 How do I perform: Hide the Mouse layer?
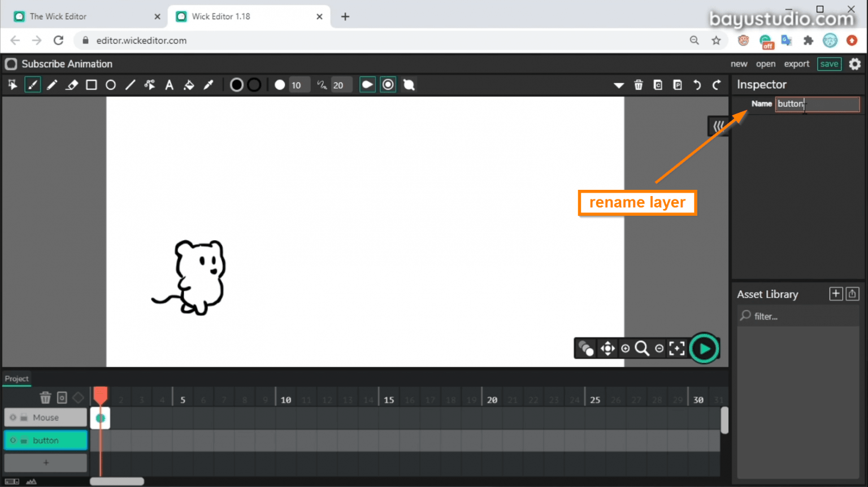[13, 418]
